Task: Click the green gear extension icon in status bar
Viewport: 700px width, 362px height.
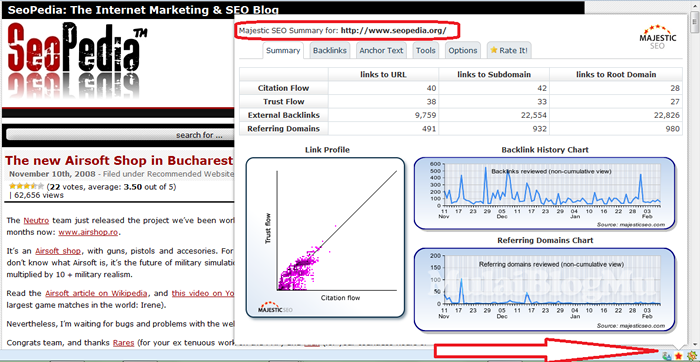Action: tap(692, 356)
